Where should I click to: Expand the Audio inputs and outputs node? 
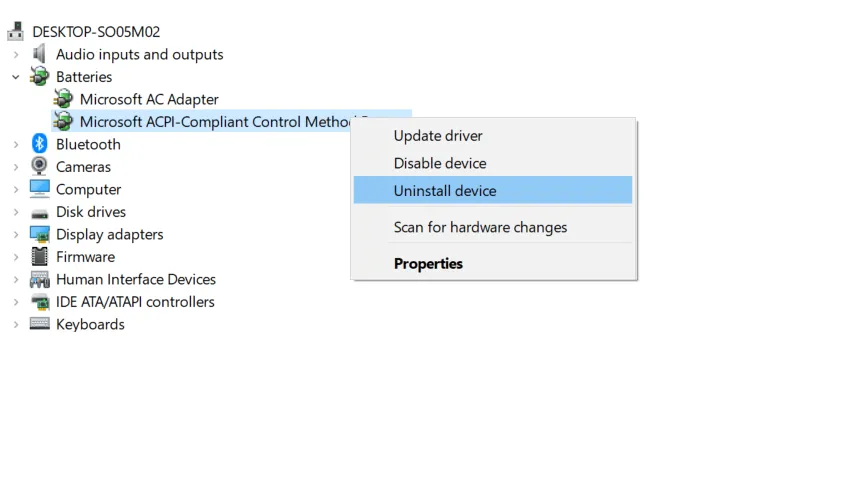click(x=16, y=54)
